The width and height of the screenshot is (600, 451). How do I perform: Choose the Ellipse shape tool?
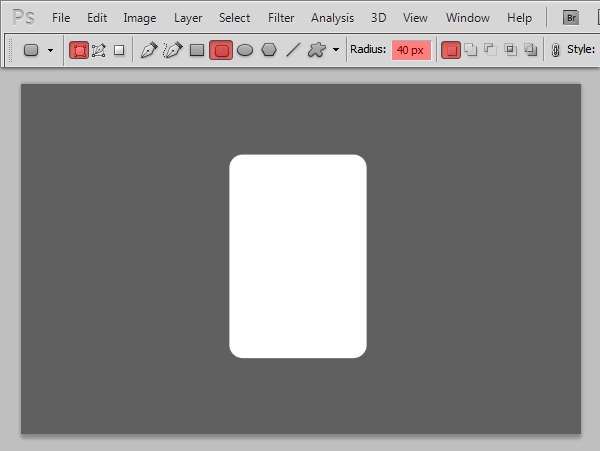(245, 50)
